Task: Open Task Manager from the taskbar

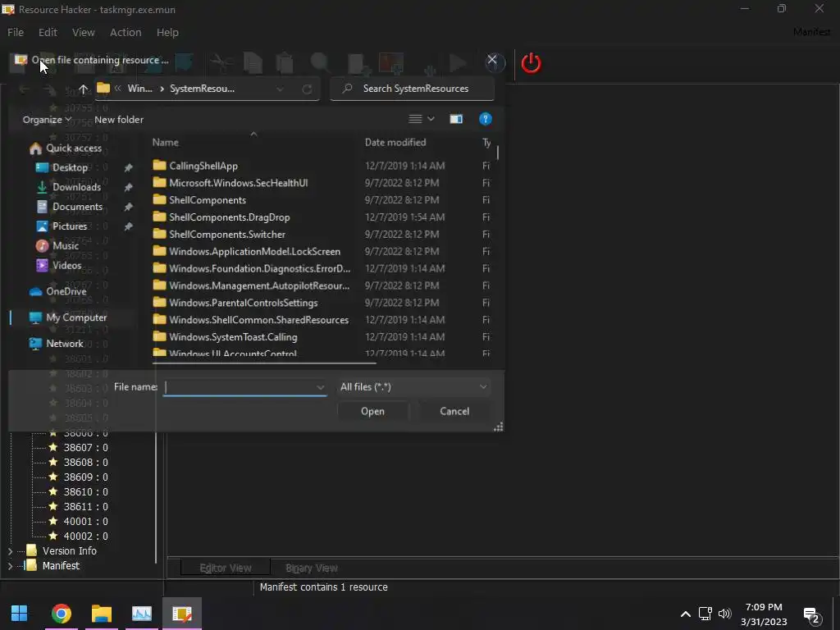Action: point(142,614)
